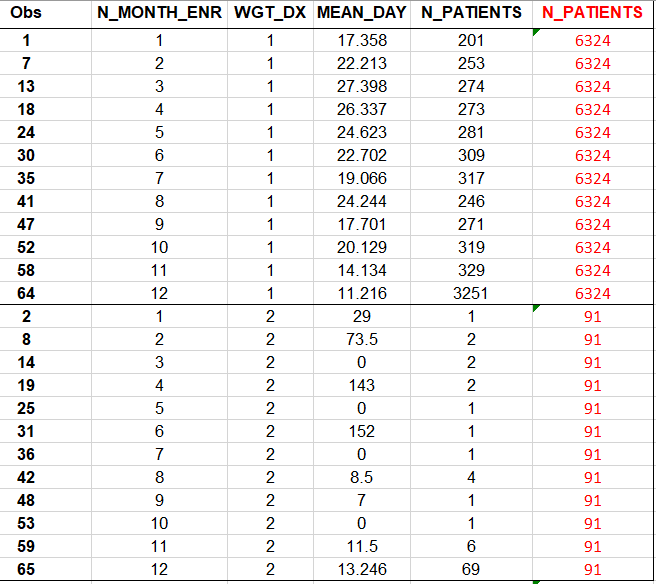This screenshot has height=584, width=656.
Task: Select the N_PATIENTS cell showing 69
Action: (472, 569)
